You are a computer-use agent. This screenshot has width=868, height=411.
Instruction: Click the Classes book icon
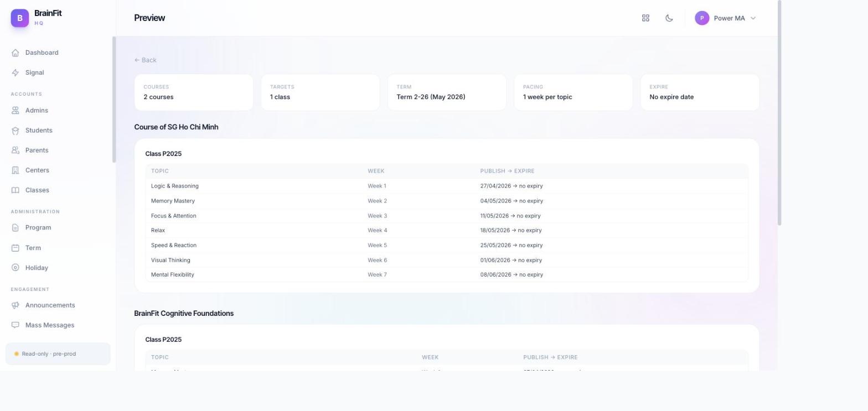15,190
